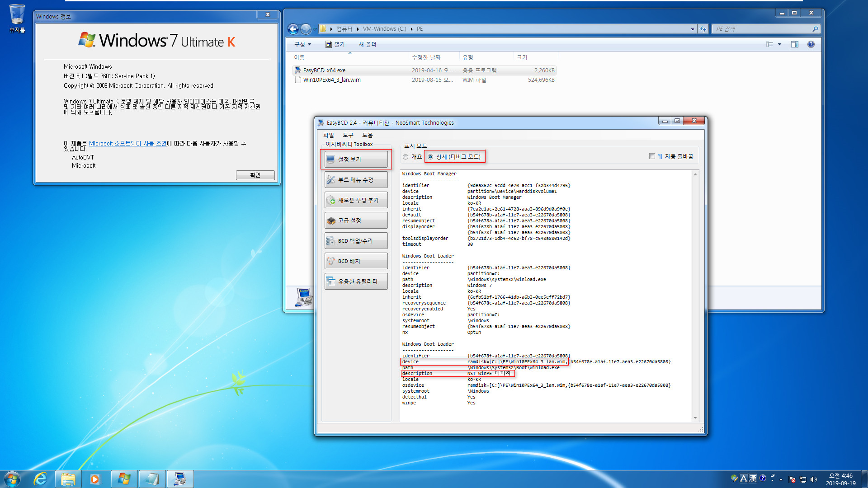Open the Organize dropdown in Explorer
Viewport: 868px width, 488px height.
click(x=302, y=44)
